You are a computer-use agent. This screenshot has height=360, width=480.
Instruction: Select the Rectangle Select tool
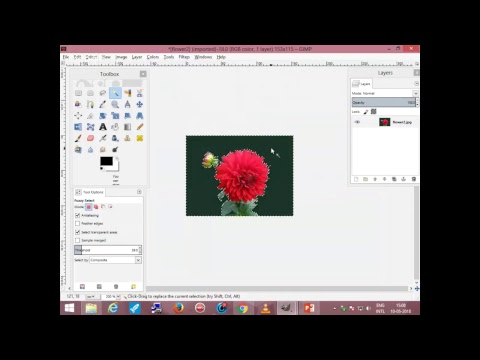(x=78, y=93)
